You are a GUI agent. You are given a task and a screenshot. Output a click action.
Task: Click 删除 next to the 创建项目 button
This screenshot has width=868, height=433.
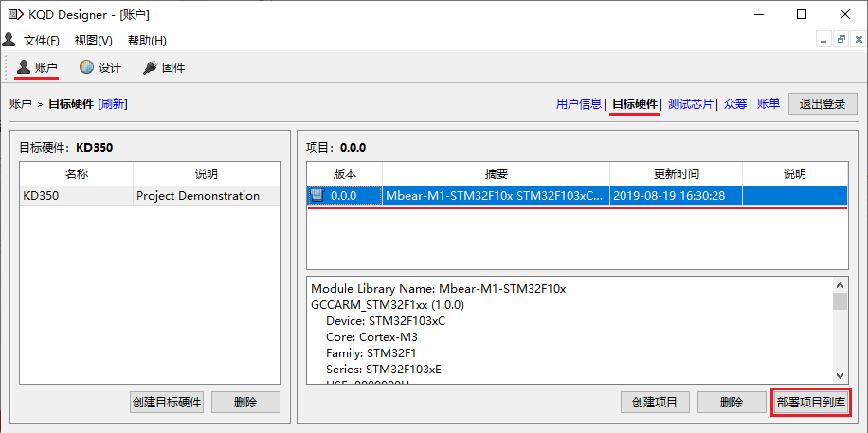click(x=732, y=402)
